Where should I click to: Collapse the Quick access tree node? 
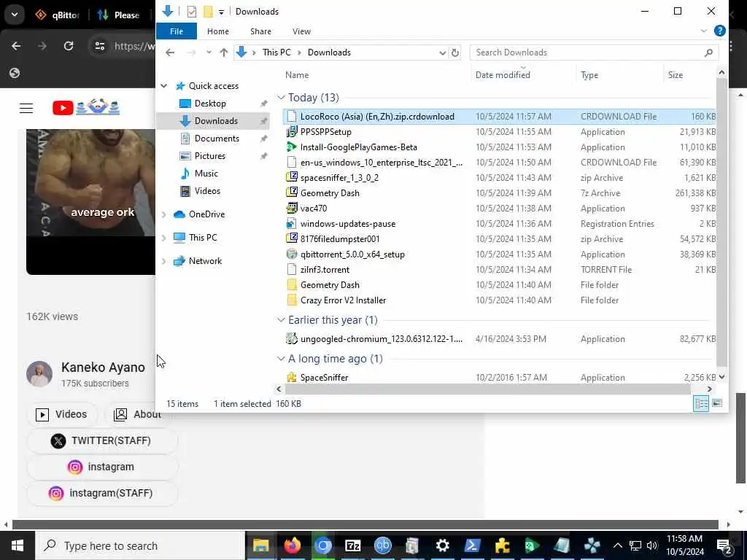click(164, 86)
